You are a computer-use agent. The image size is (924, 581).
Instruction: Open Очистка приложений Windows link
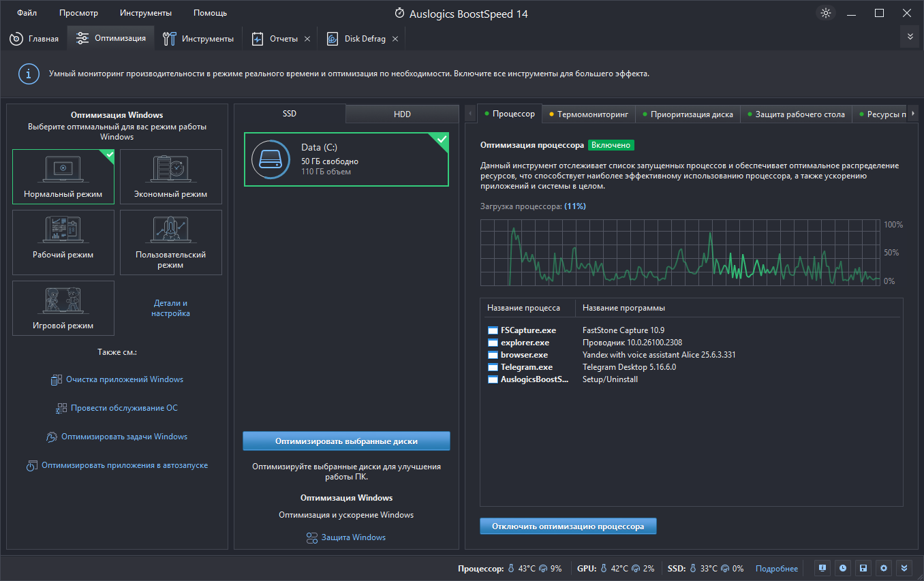(x=125, y=379)
